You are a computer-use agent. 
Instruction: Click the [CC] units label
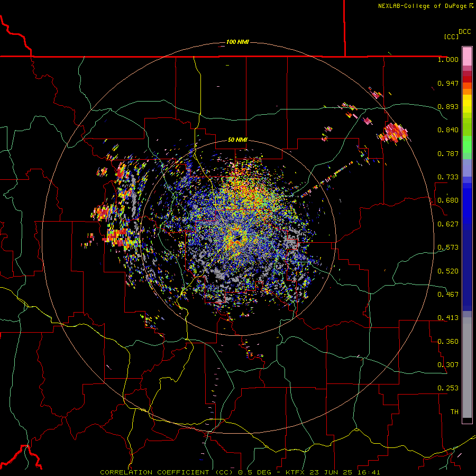tap(451, 36)
